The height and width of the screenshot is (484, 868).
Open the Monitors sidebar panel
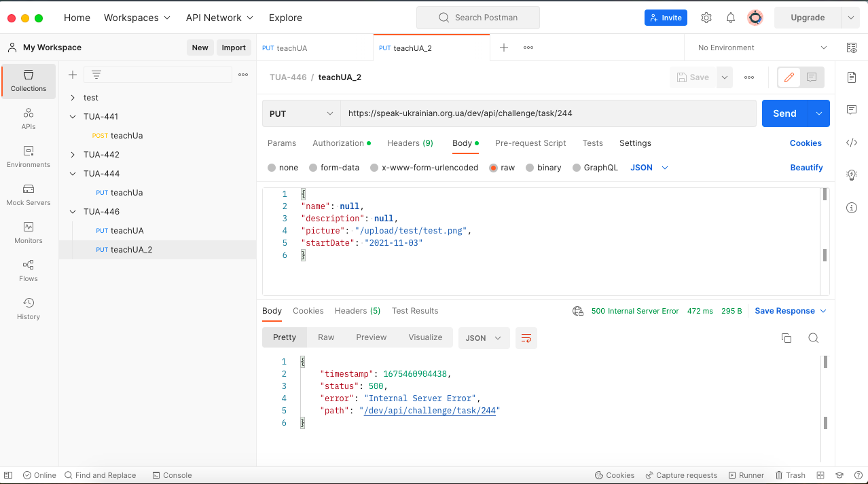pyautogui.click(x=29, y=233)
